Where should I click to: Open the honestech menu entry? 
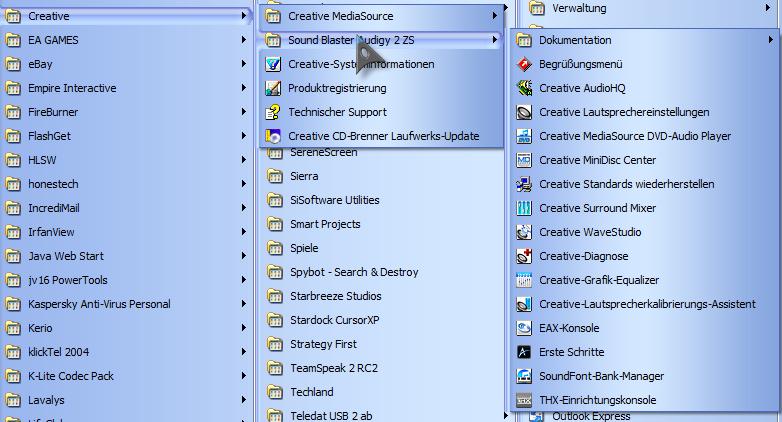126,184
